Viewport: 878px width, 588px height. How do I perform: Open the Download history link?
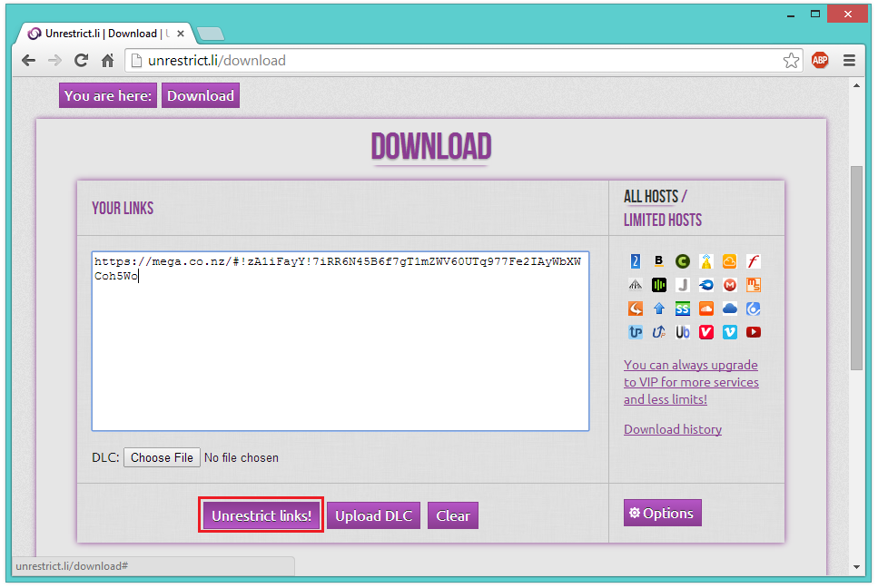click(x=672, y=428)
